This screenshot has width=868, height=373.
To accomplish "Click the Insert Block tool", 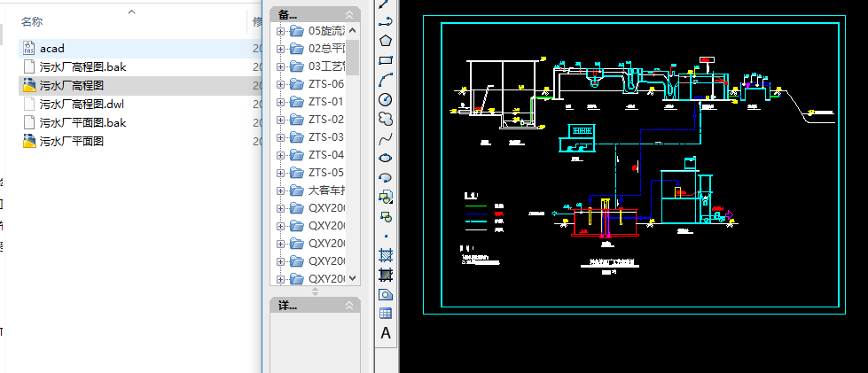I will tap(386, 197).
